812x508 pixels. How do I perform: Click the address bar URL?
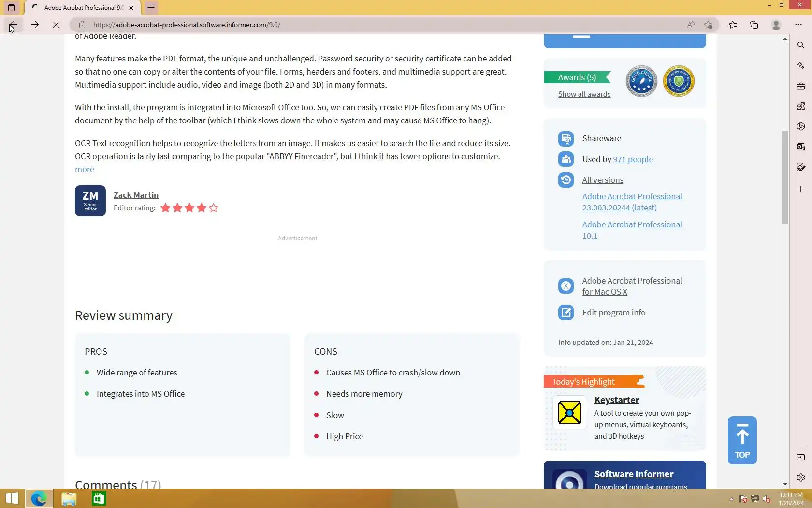187,25
